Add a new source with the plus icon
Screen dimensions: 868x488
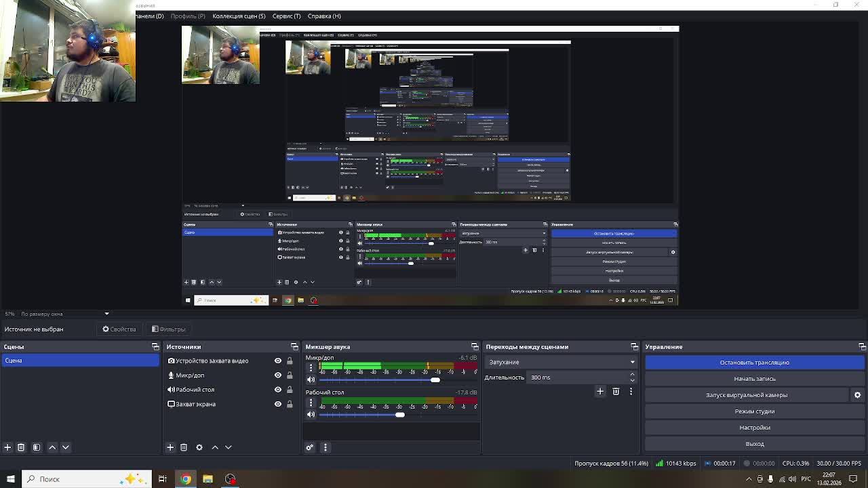point(170,447)
